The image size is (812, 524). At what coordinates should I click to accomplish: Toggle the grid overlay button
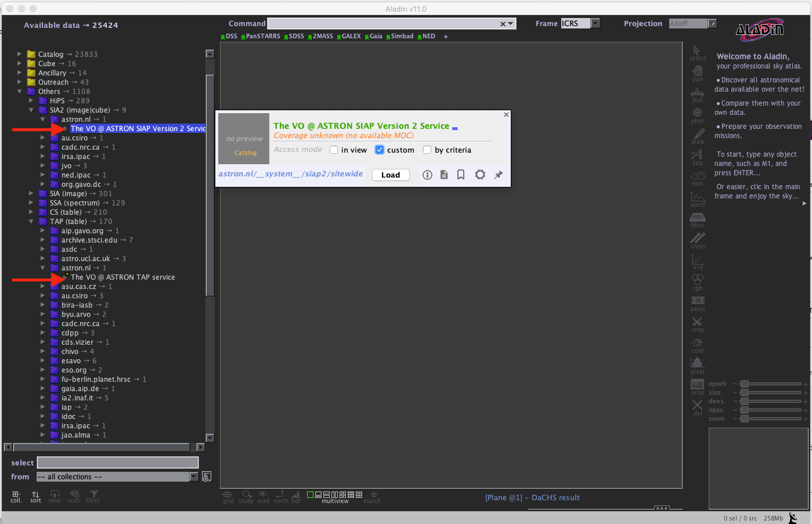coord(228,497)
